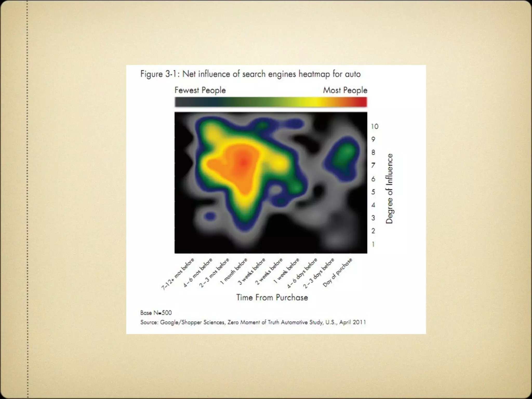Click the 'Day of purchase' axis label
This screenshot has width=532, height=399.
coord(337,272)
